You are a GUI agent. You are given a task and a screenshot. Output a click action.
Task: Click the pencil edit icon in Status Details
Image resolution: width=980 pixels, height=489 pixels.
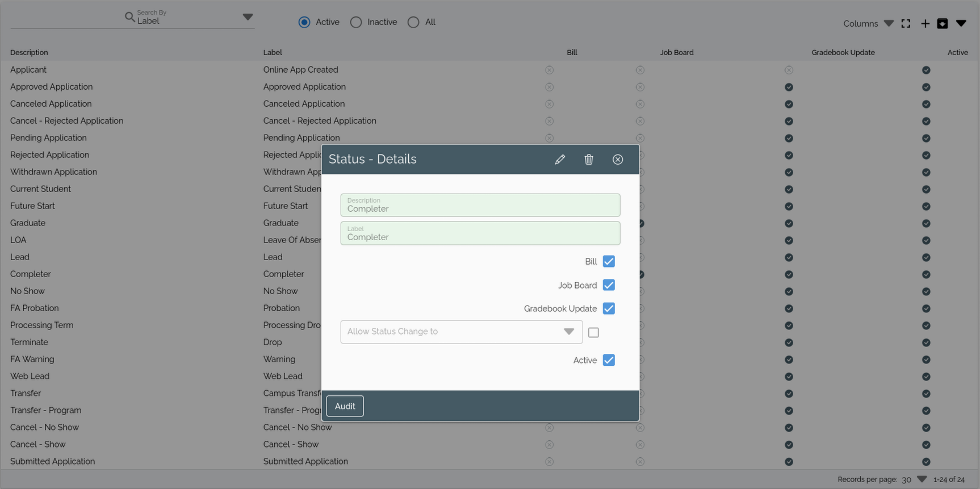(560, 160)
